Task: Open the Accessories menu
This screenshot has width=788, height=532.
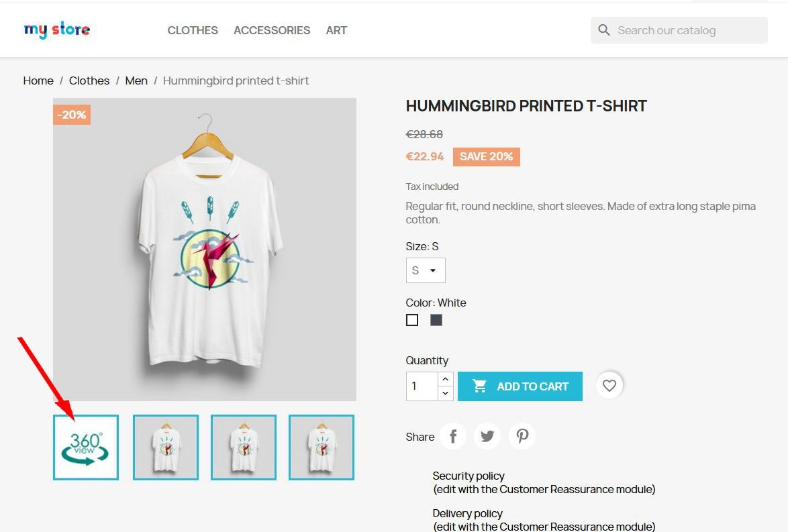Action: click(x=272, y=30)
